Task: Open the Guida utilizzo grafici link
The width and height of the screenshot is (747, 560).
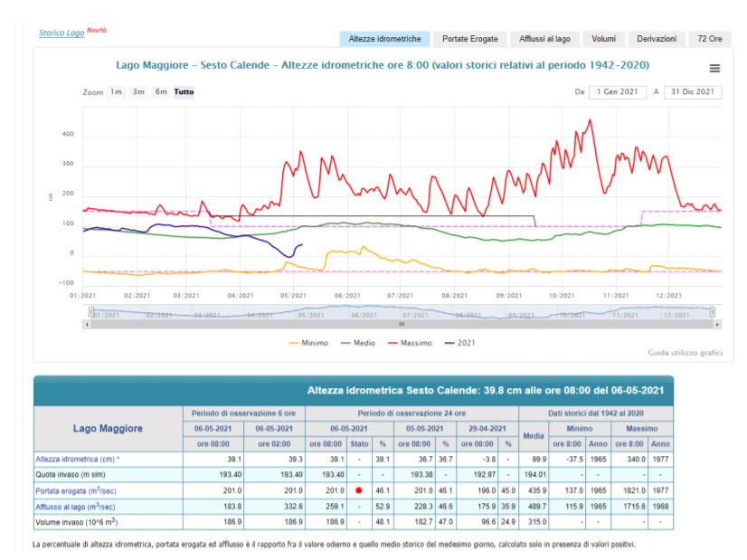Action: [685, 353]
